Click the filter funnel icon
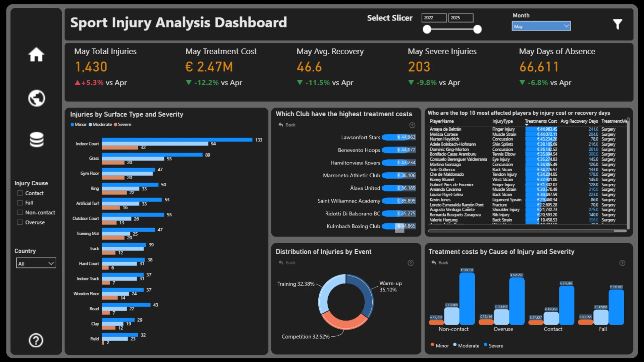 pos(618,24)
